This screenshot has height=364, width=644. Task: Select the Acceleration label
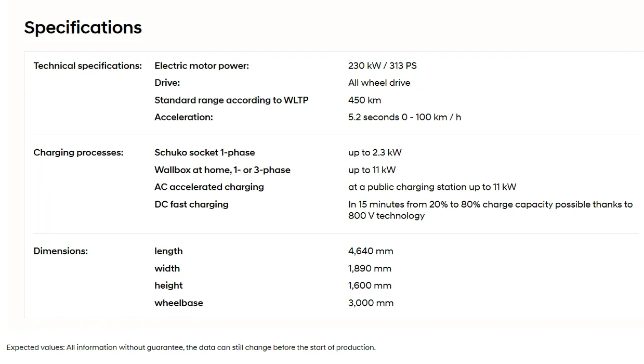(183, 117)
